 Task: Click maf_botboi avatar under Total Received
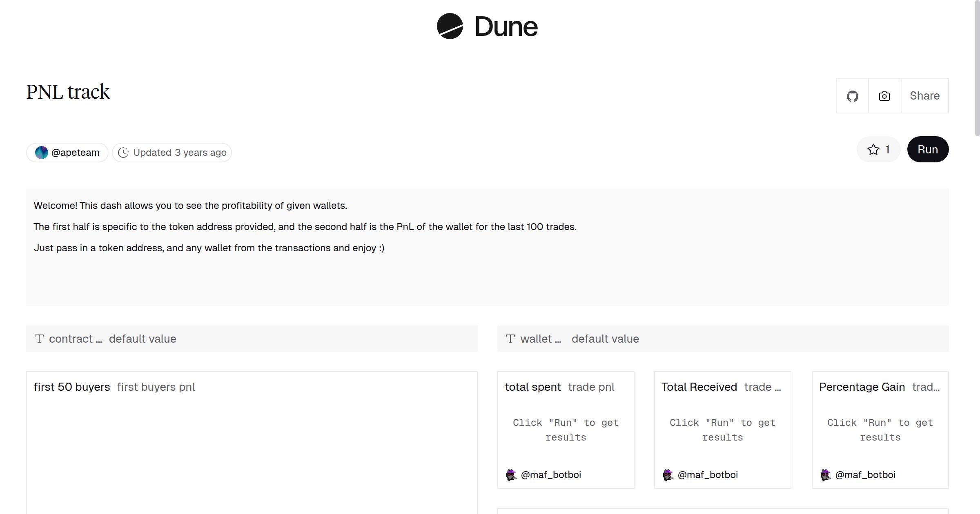pyautogui.click(x=668, y=475)
